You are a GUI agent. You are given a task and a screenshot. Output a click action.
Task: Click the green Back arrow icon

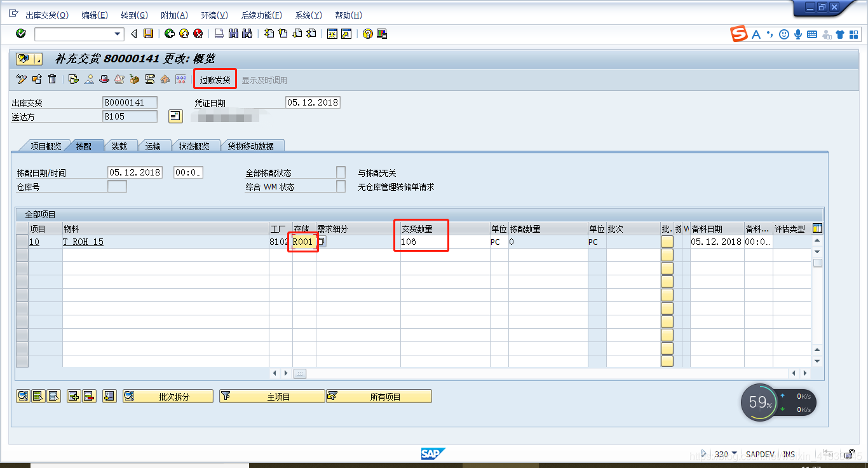click(169, 34)
